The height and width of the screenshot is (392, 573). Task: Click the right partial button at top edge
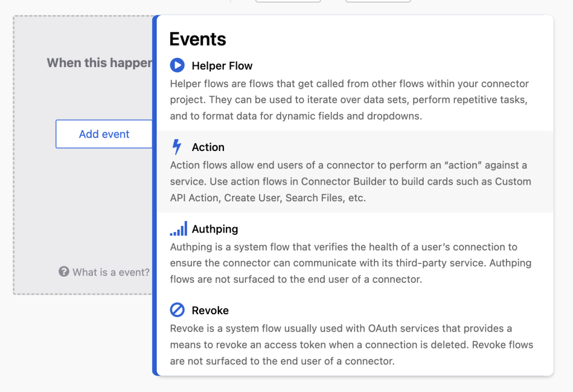coord(378,1)
